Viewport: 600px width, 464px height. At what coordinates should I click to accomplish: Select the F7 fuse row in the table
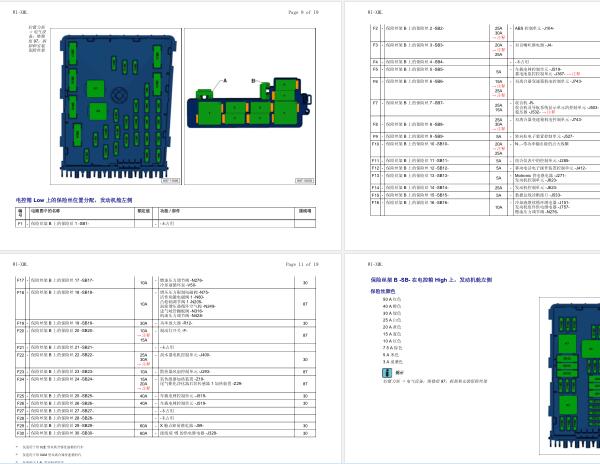pos(468,105)
